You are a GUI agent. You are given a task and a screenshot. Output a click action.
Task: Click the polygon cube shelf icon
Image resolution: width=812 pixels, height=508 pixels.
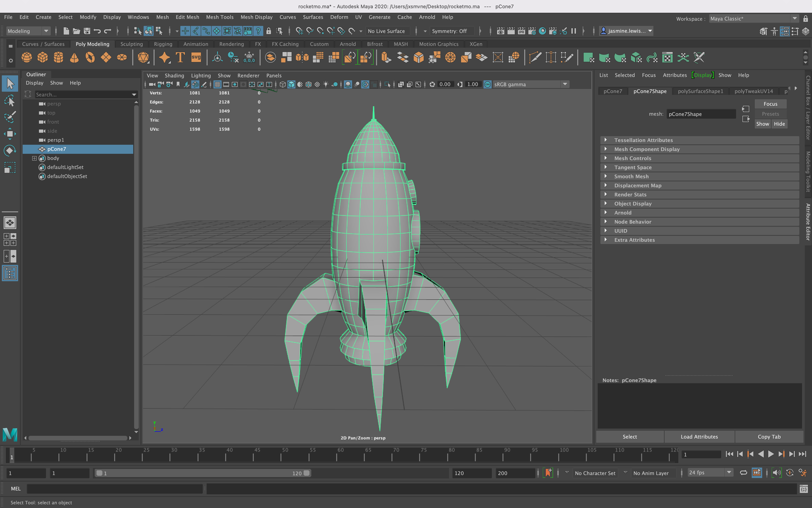click(x=43, y=58)
